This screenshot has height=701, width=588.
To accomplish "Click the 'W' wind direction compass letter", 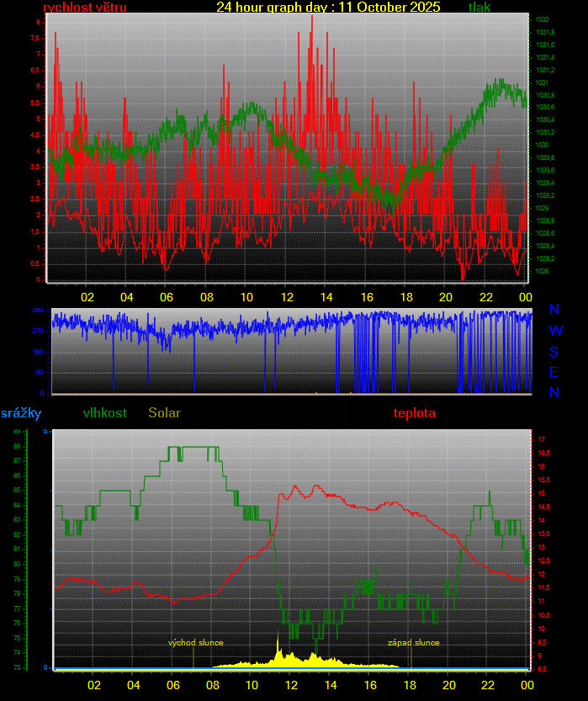I will click(555, 331).
